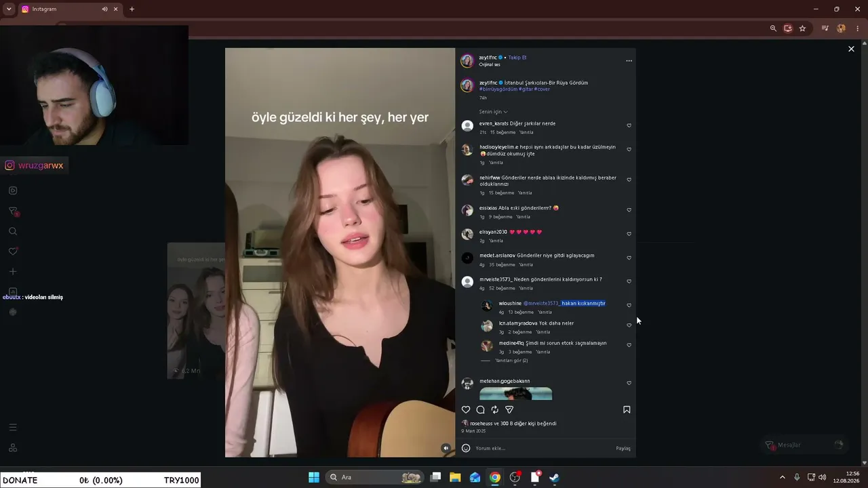868x488 pixels.
Task: Follow zeytifnc with 'Takip Et'
Action: coord(517,58)
